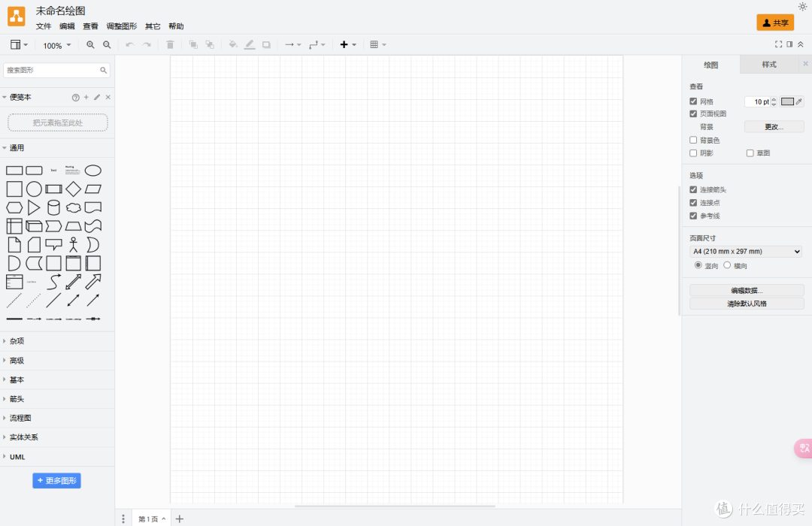Screen dimensions: 812x526
Task: Select the cylinder shape in the shape palette
Action: pyautogui.click(x=53, y=207)
